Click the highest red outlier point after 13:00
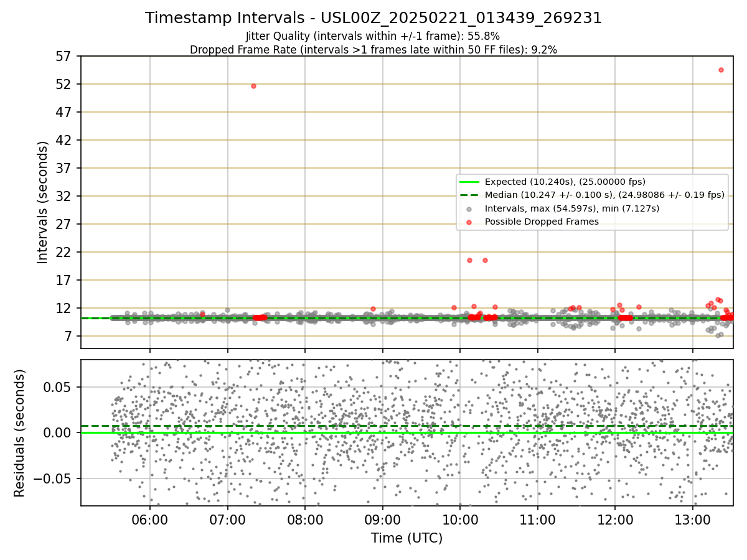This screenshot has width=747, height=560. point(721,70)
